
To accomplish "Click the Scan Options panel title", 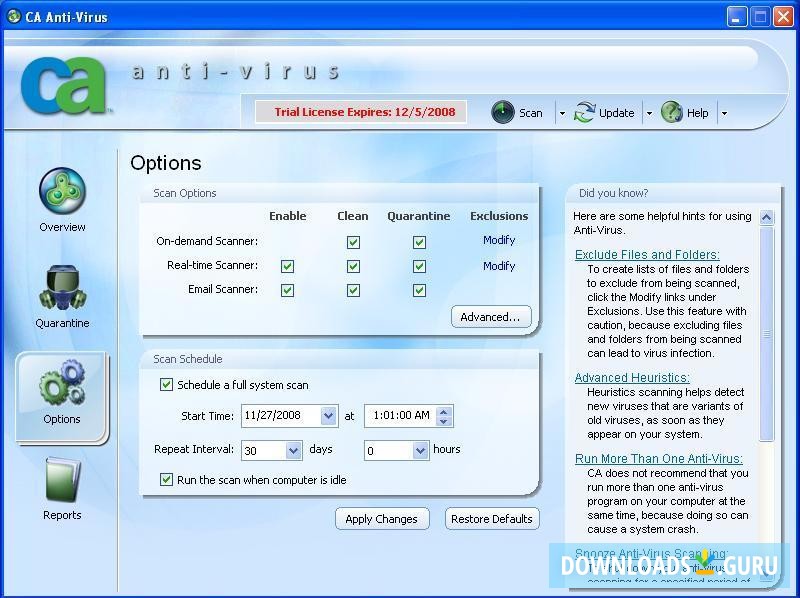I will [185, 193].
